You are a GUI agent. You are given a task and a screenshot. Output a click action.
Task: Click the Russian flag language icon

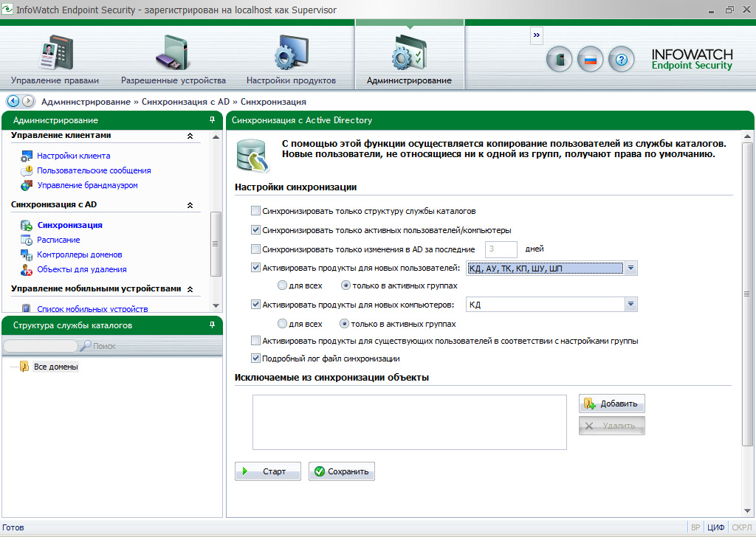tap(590, 60)
